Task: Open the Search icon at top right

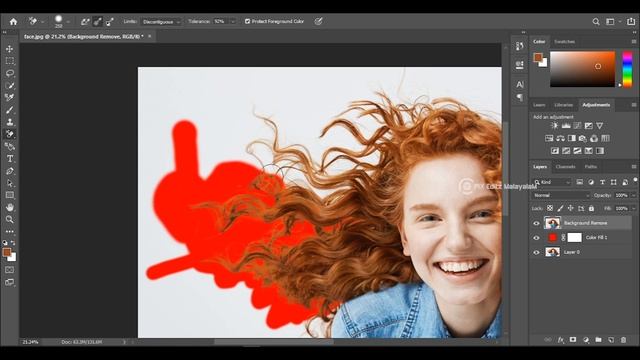Action: pos(596,22)
